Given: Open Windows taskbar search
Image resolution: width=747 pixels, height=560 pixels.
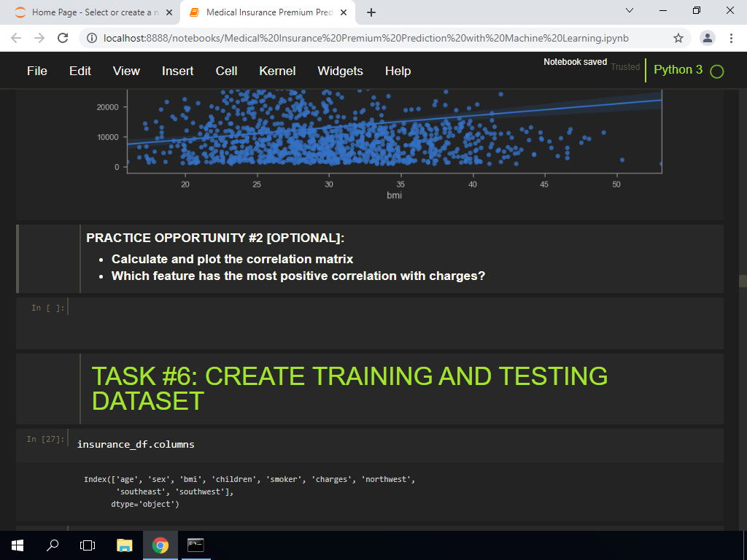Looking at the screenshot, I should pyautogui.click(x=53, y=545).
